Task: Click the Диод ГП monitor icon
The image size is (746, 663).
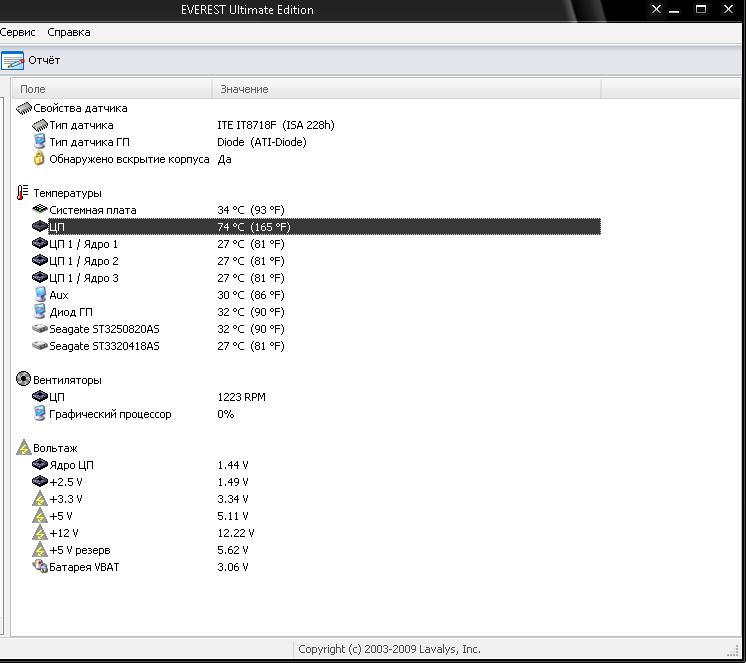Action: click(x=40, y=312)
